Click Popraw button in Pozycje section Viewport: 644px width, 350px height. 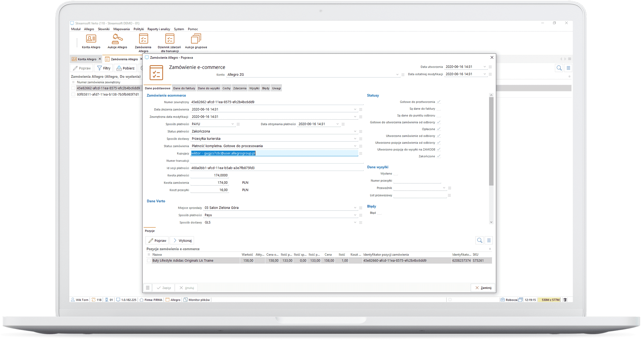(x=157, y=241)
